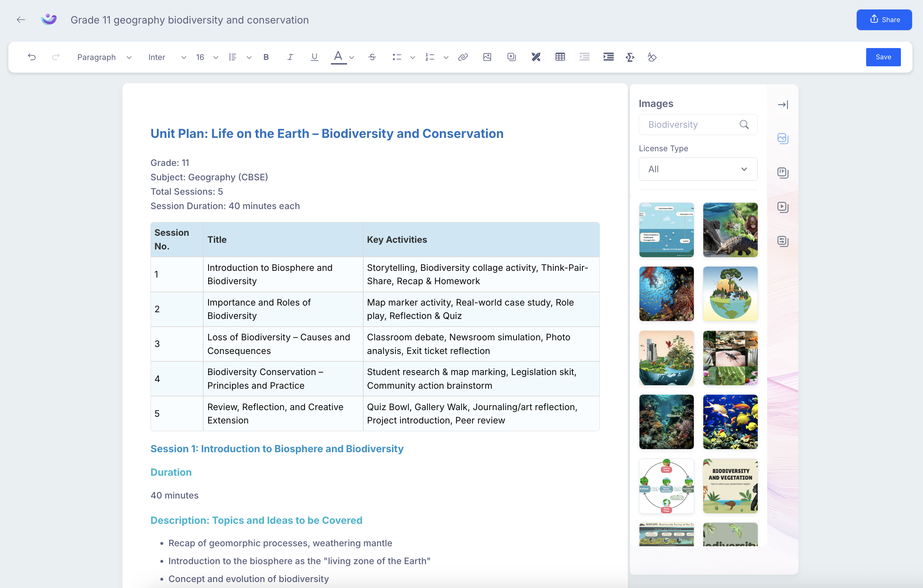Select the Biodiversity and Vegetation thumbnail
The image size is (923, 588).
pos(730,486)
